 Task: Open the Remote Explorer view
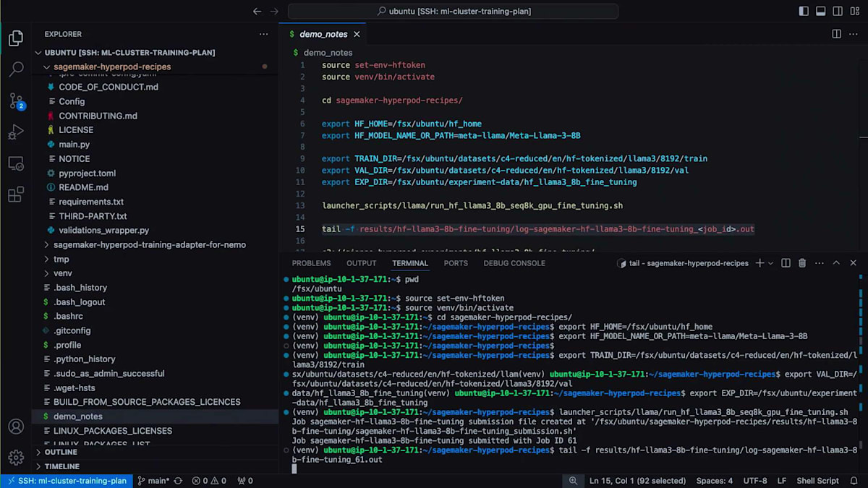click(x=16, y=163)
